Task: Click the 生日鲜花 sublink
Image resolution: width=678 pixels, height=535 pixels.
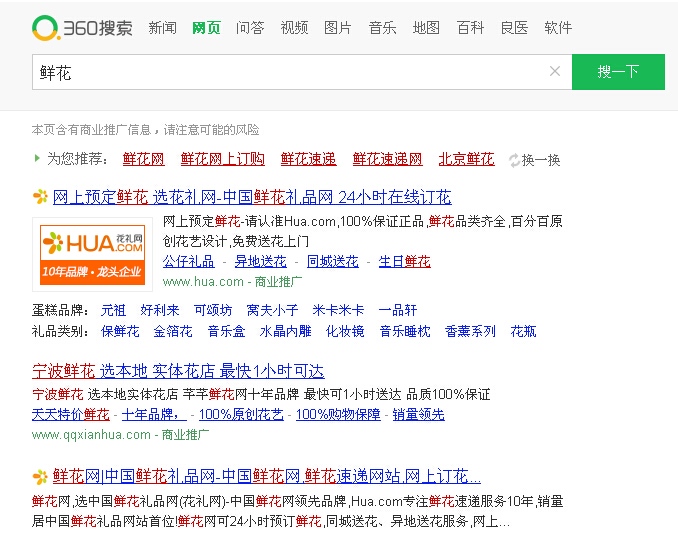Action: (x=405, y=262)
